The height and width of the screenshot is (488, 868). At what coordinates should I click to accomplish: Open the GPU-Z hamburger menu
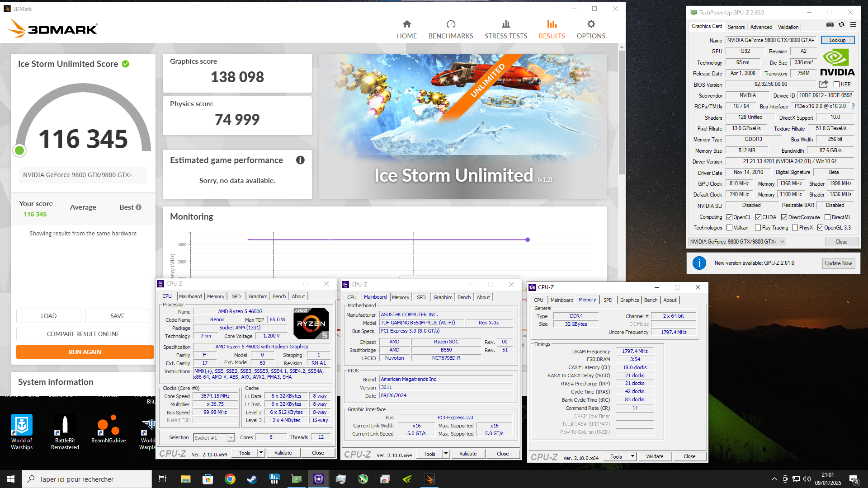point(853,25)
